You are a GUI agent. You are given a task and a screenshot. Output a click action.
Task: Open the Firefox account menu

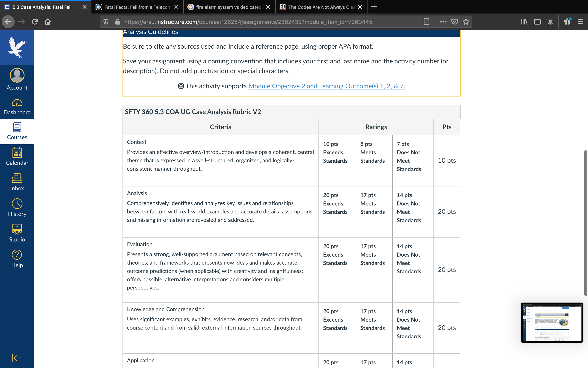tap(550, 22)
